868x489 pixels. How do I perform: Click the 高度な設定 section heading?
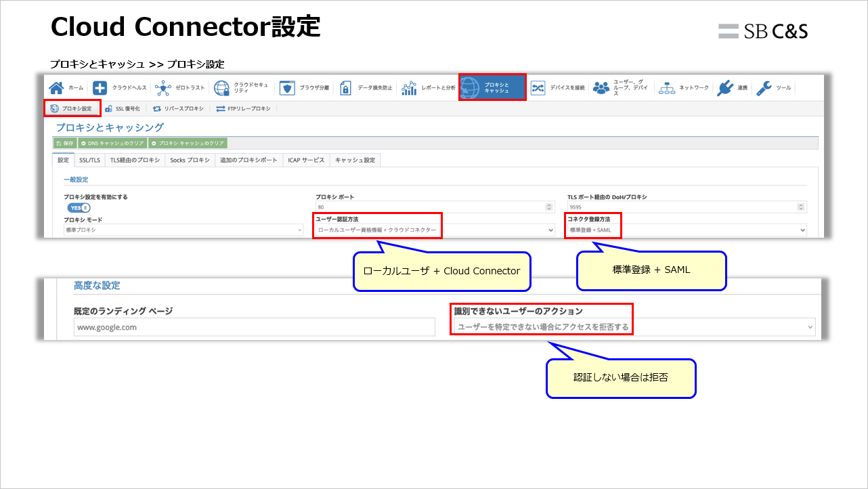[x=97, y=286]
